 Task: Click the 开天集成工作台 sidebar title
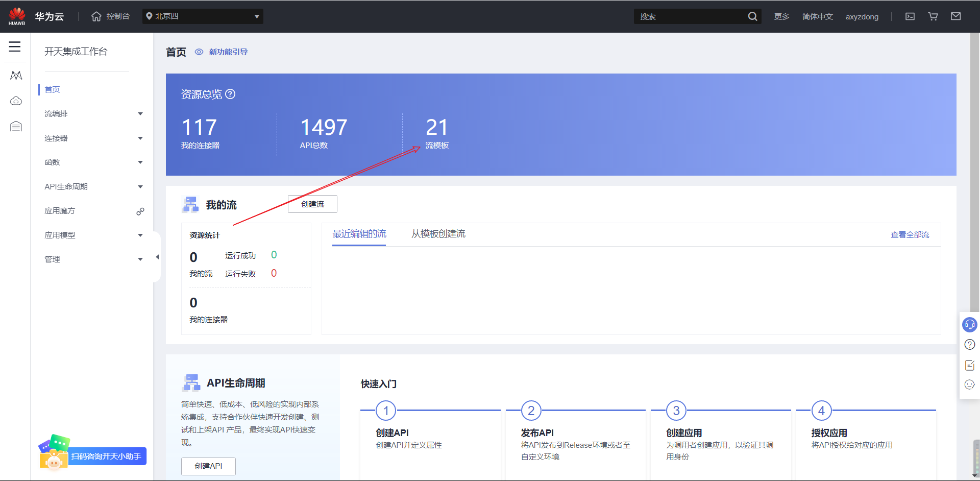(76, 52)
